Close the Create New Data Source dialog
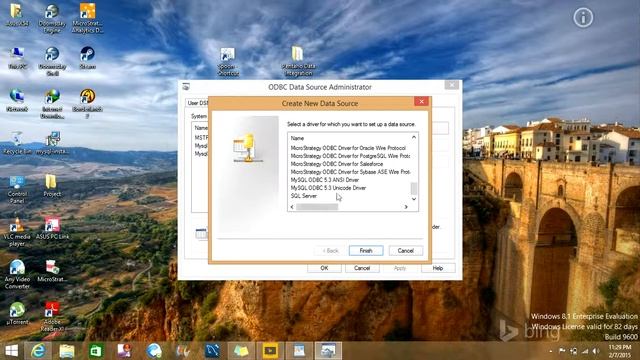 422,101
